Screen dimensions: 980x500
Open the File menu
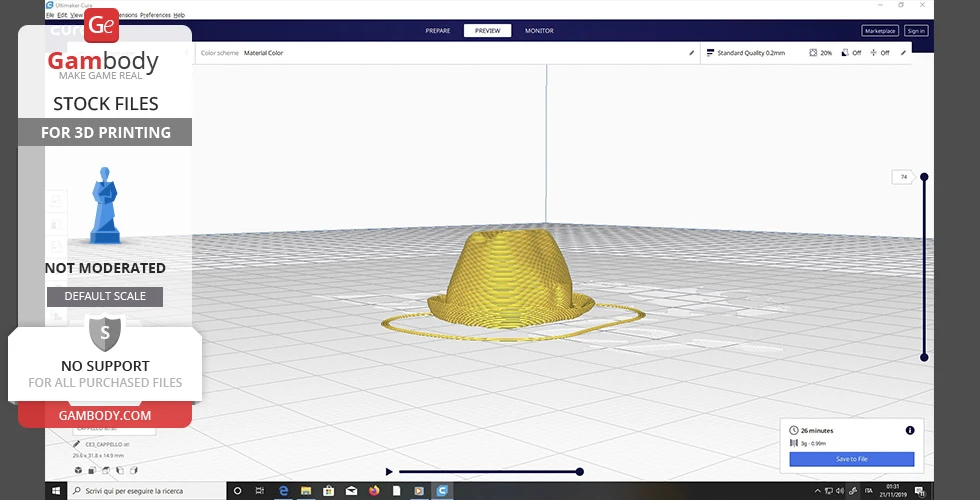tap(49, 14)
